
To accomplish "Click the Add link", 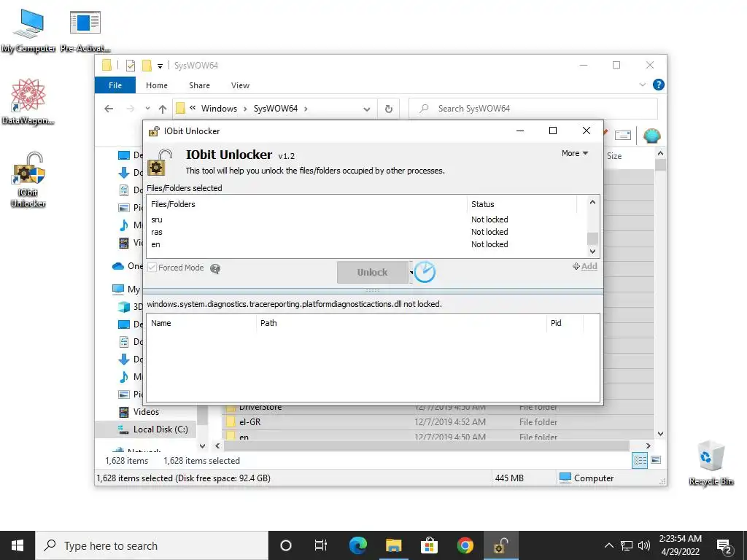I will [585, 266].
